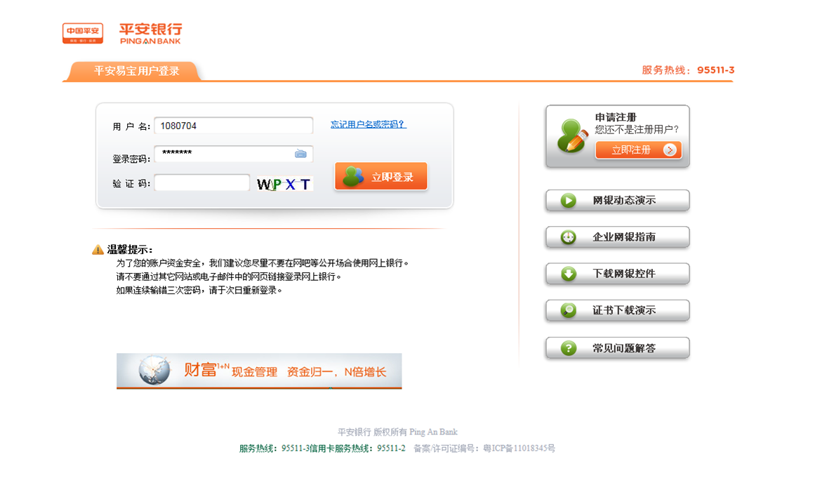The height and width of the screenshot is (504, 827).
Task: Click the 登录密码 field label
Action: pyautogui.click(x=131, y=159)
